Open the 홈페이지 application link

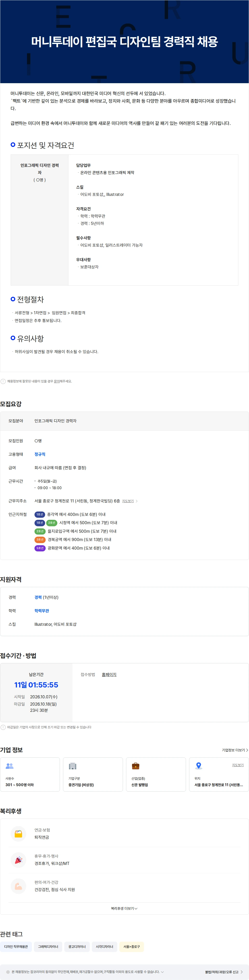[x=109, y=674]
